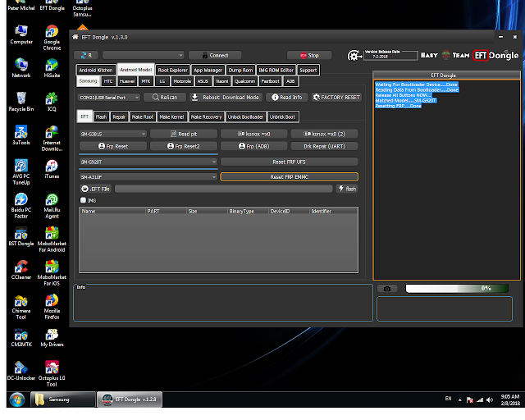Open the settings gear icon near version date
The height and width of the screenshot is (420, 525).
pos(354,56)
